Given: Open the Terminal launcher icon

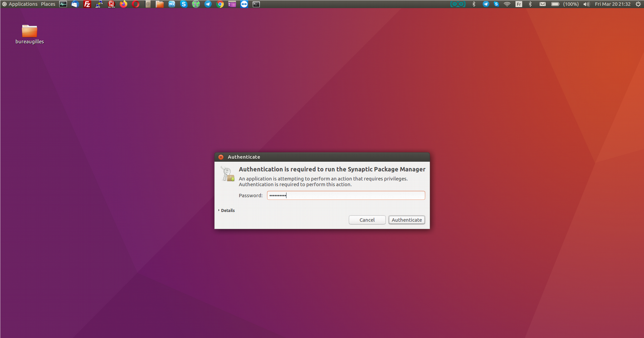Looking at the screenshot, I should coord(256,4).
